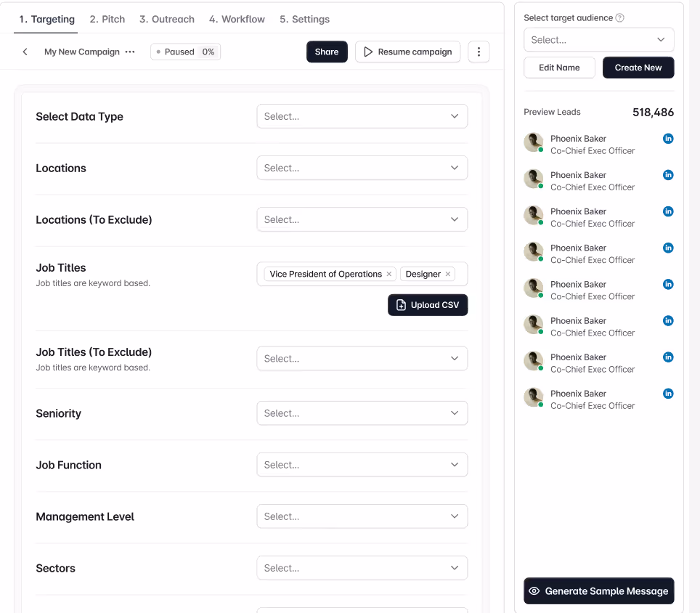
Task: Click the Share button
Action: (327, 52)
